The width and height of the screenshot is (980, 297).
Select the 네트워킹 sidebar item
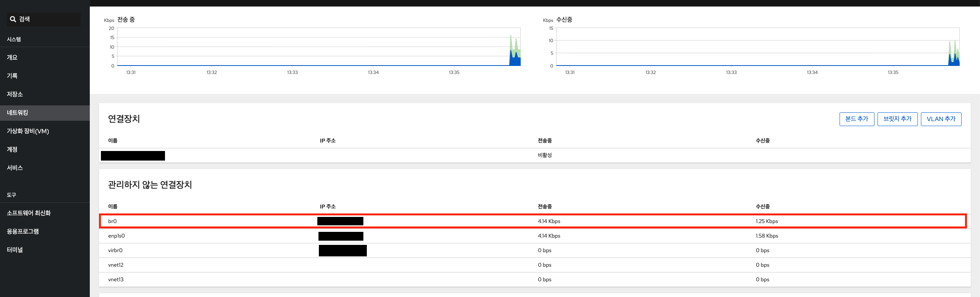18,113
